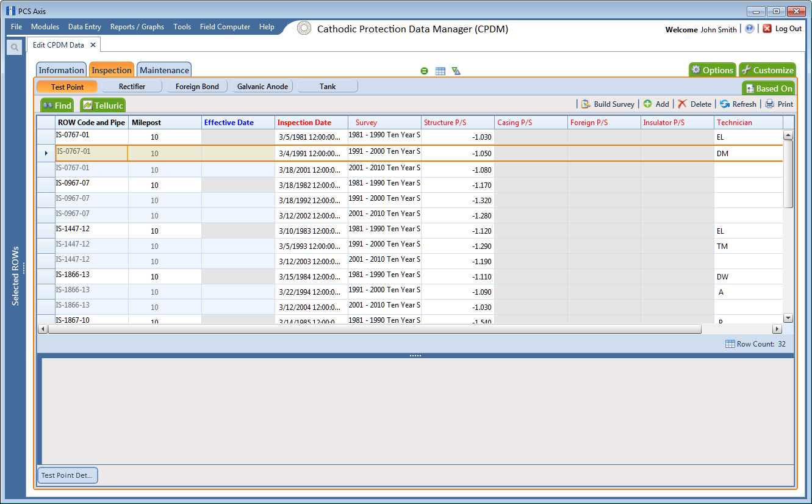This screenshot has width=812, height=504.
Task: Click the vertical scrollbar down arrow
Action: [x=788, y=318]
